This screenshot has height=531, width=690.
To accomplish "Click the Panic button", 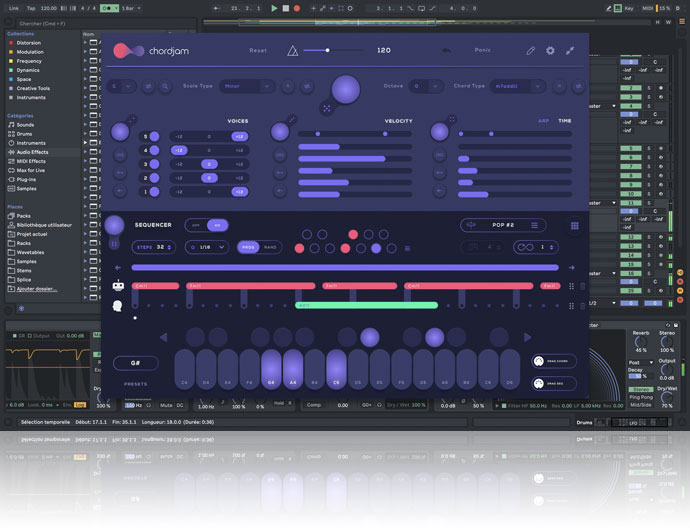I will pyautogui.click(x=483, y=50).
